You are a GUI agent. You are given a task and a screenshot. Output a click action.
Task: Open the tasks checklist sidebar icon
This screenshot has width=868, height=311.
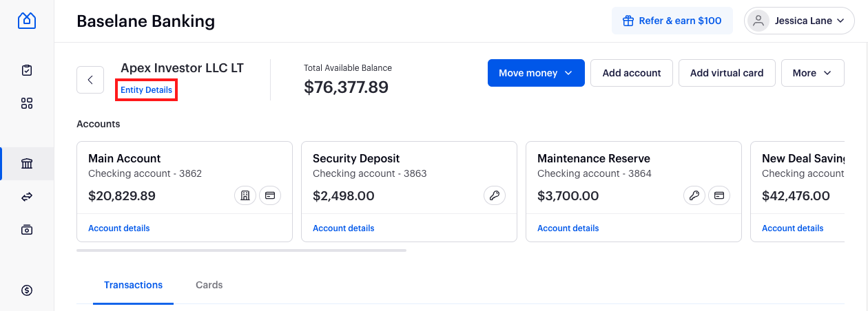coord(27,70)
